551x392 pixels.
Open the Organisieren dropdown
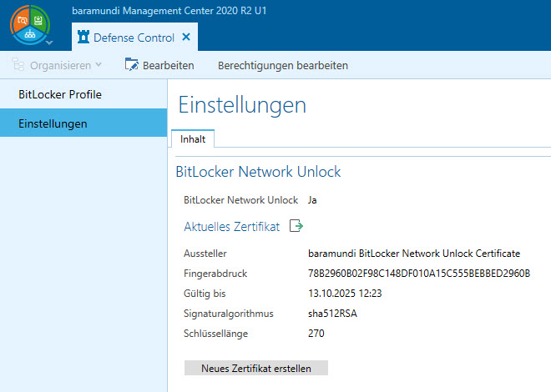pos(58,65)
